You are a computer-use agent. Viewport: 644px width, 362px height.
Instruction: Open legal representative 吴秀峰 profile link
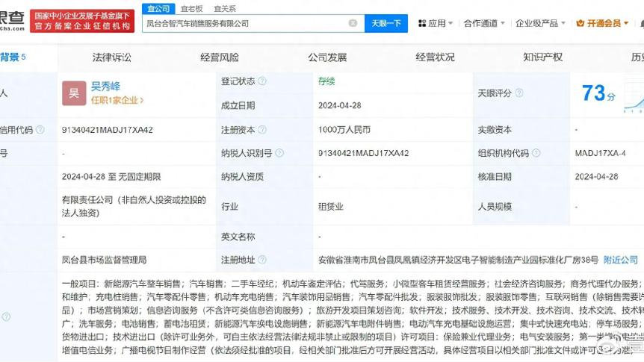[105, 86]
